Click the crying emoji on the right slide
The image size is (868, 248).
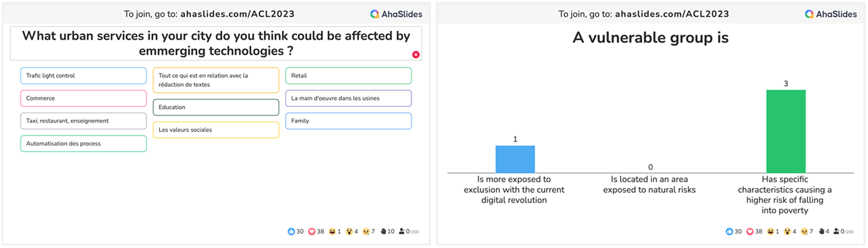pyautogui.click(x=804, y=231)
